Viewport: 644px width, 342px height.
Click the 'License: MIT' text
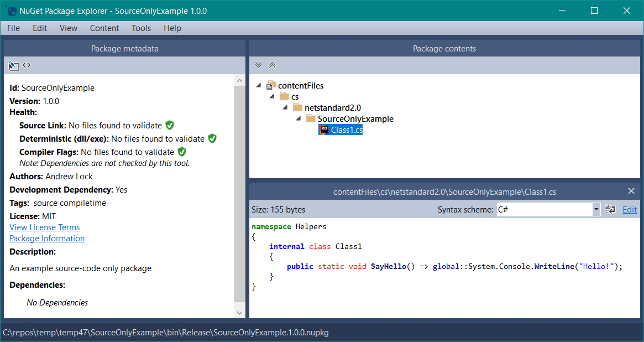tap(33, 216)
